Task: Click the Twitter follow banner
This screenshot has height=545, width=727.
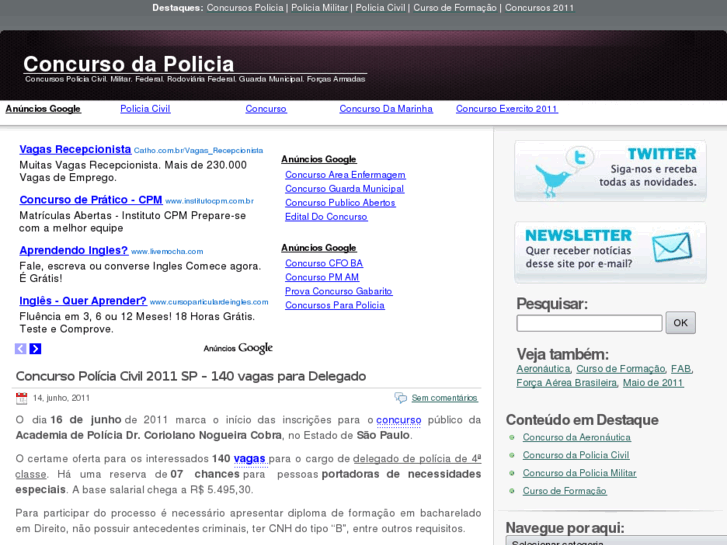Action: 610,171
